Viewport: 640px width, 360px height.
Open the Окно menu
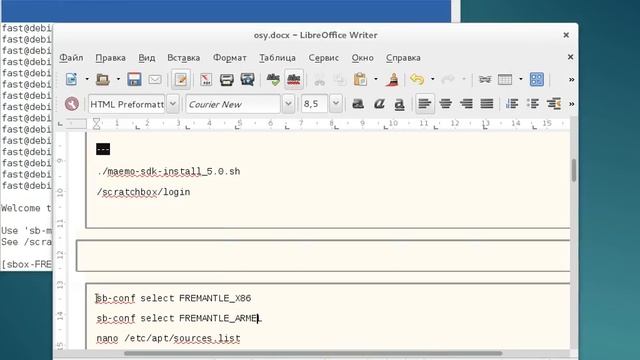362,58
